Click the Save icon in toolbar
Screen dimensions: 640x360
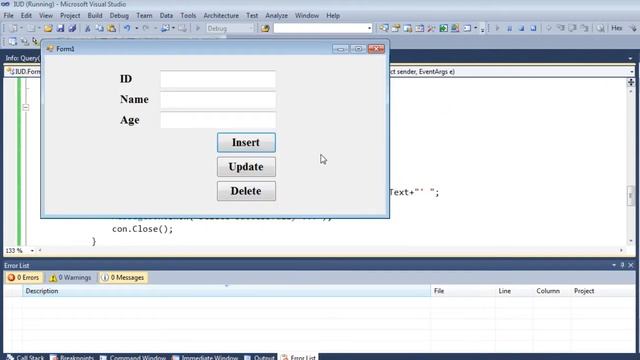[60, 28]
